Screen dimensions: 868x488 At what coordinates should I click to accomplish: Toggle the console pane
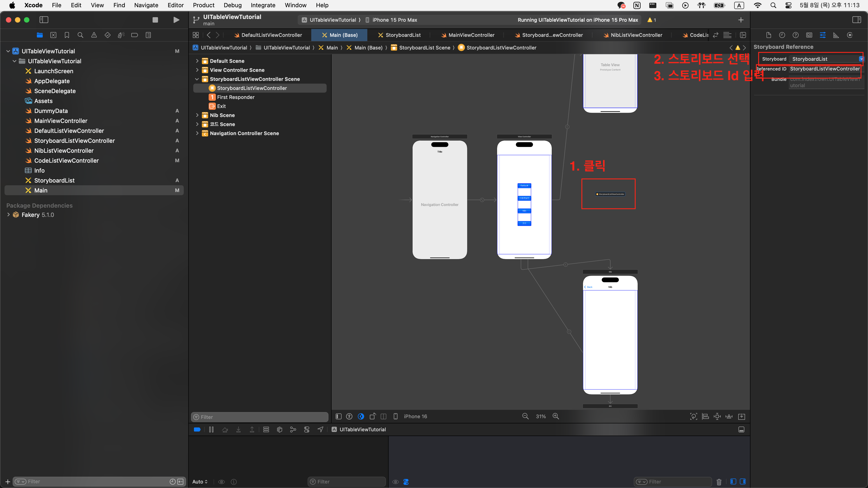click(743, 482)
